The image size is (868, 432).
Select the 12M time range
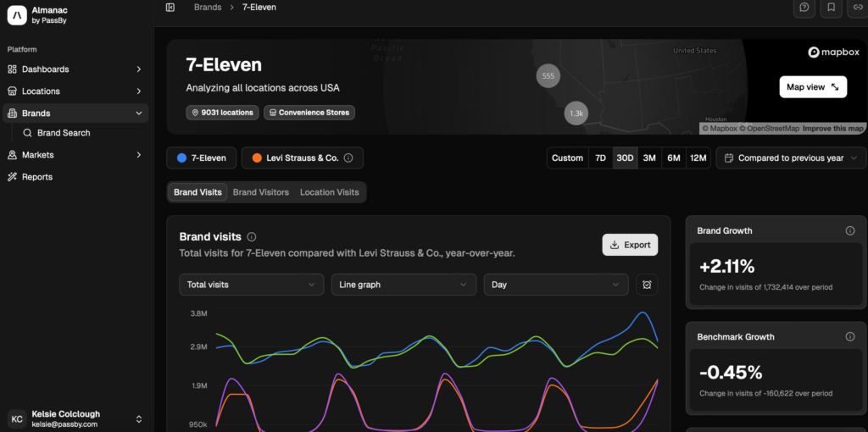pyautogui.click(x=698, y=158)
